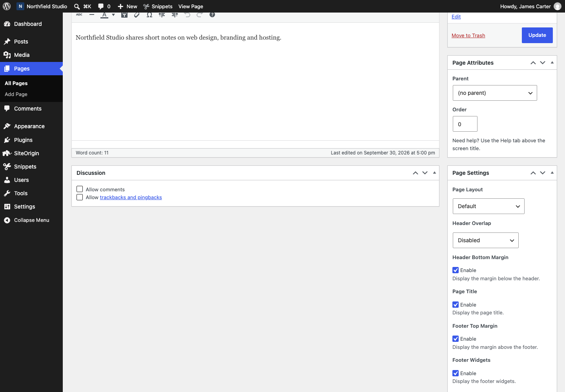
Task: Uncheck Footer Widgets Enable checkbox
Action: (456, 373)
